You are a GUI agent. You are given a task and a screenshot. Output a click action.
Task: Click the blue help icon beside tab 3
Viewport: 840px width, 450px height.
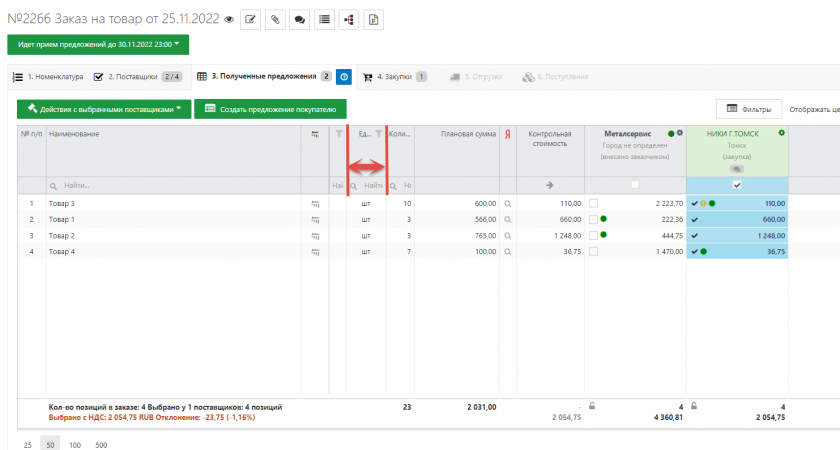tap(343, 76)
